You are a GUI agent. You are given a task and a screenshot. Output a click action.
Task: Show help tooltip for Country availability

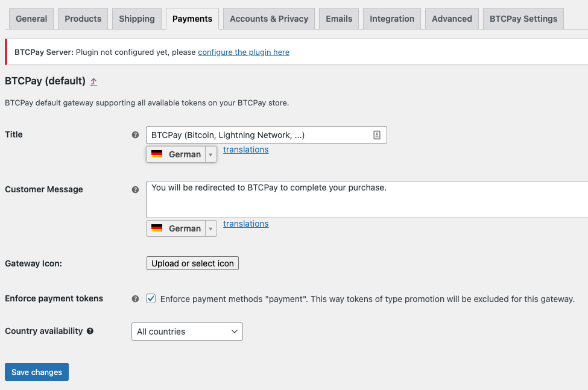[x=90, y=331]
